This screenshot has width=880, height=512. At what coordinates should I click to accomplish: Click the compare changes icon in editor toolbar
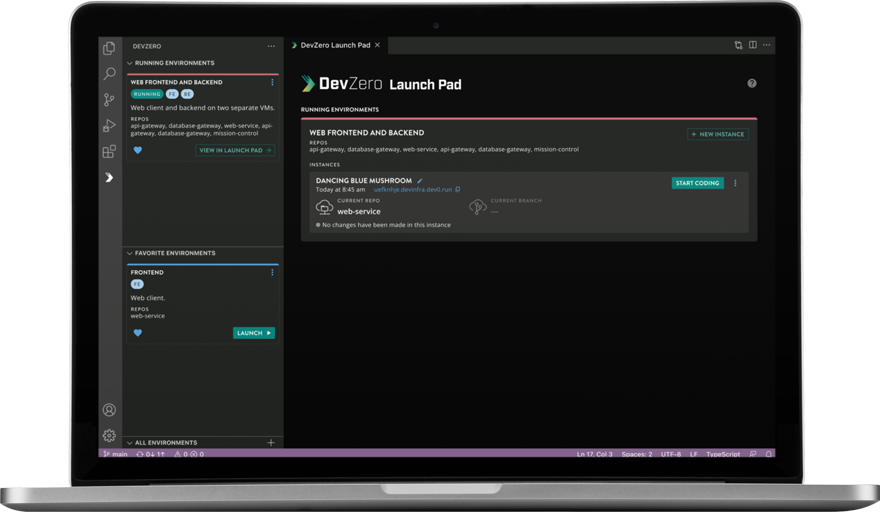(739, 45)
